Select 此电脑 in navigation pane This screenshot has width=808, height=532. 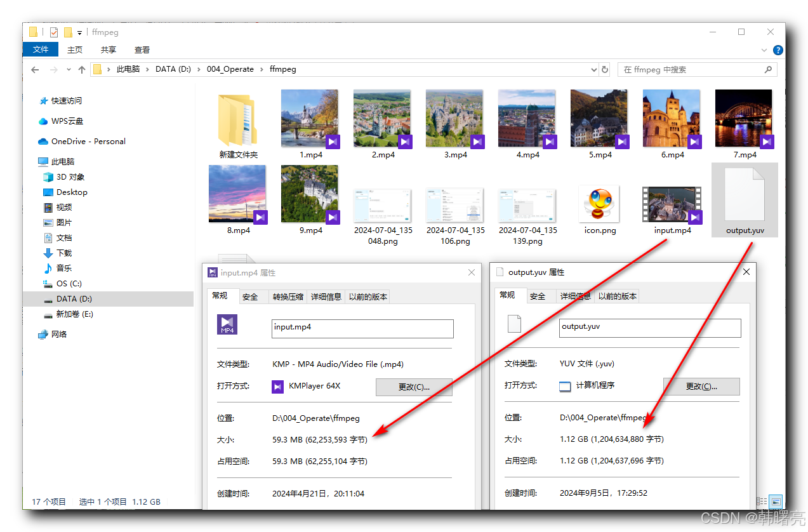click(56, 161)
